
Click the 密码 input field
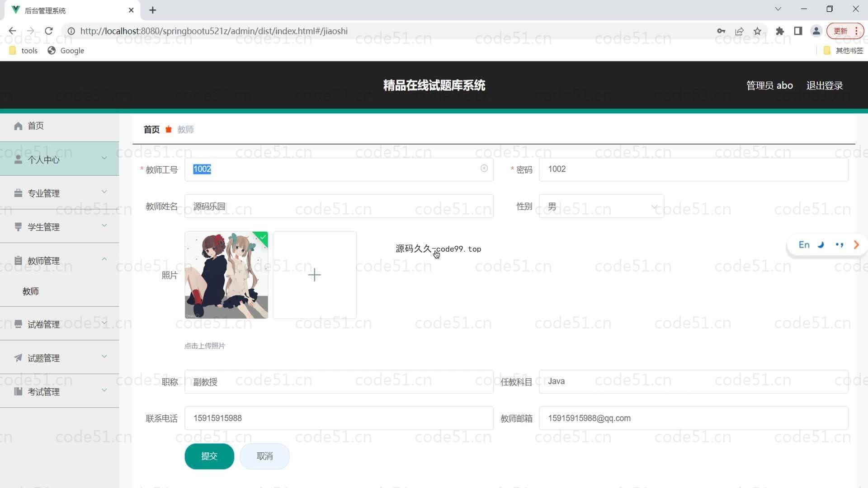click(693, 169)
